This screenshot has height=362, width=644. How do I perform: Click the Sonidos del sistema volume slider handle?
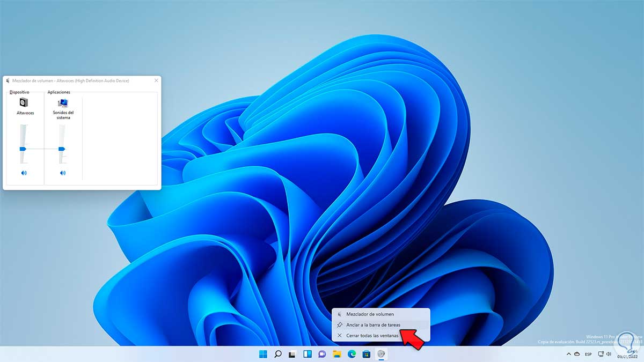pos(62,149)
